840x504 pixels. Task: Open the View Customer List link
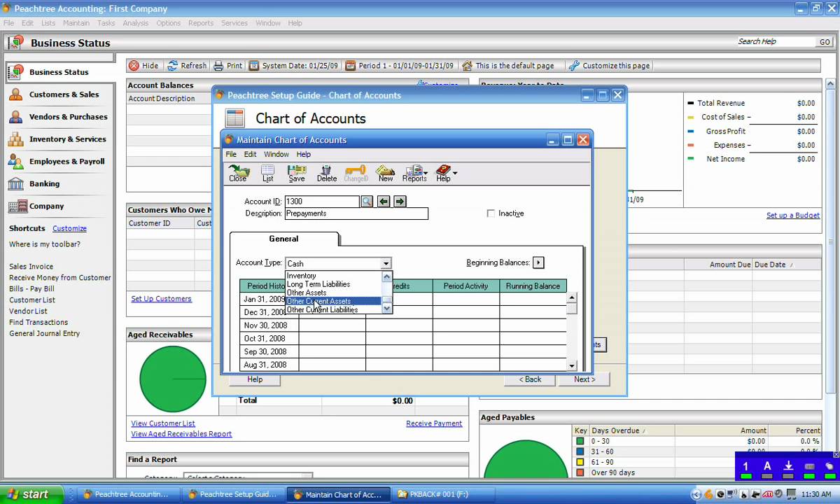click(x=163, y=423)
